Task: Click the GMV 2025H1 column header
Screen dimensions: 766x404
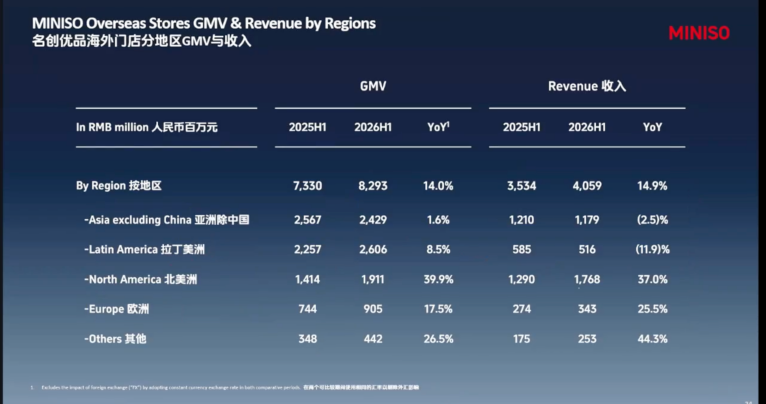Action: coord(307,128)
